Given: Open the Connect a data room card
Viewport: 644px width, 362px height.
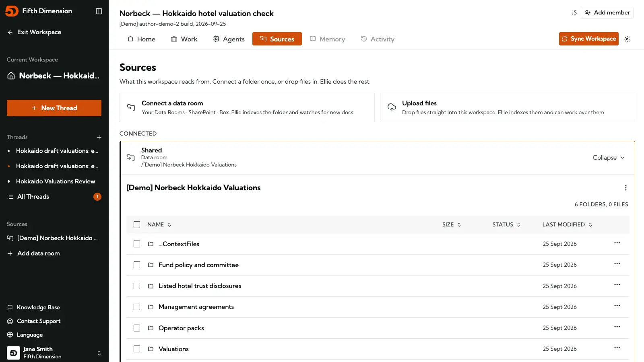Looking at the screenshot, I should click(x=247, y=108).
